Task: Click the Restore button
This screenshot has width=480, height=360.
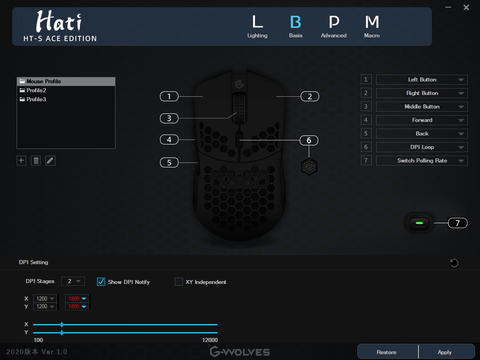Action: point(387,352)
